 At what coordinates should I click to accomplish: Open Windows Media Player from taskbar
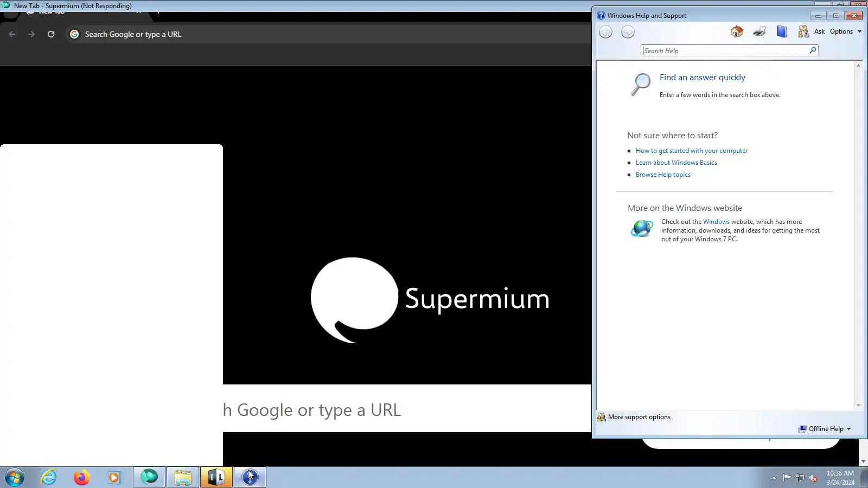pyautogui.click(x=114, y=478)
